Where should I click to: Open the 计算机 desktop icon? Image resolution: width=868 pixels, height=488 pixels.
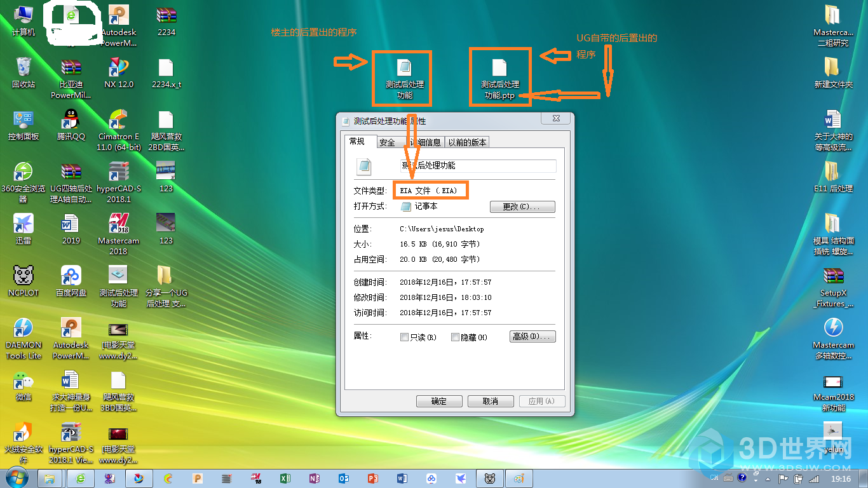click(x=24, y=21)
